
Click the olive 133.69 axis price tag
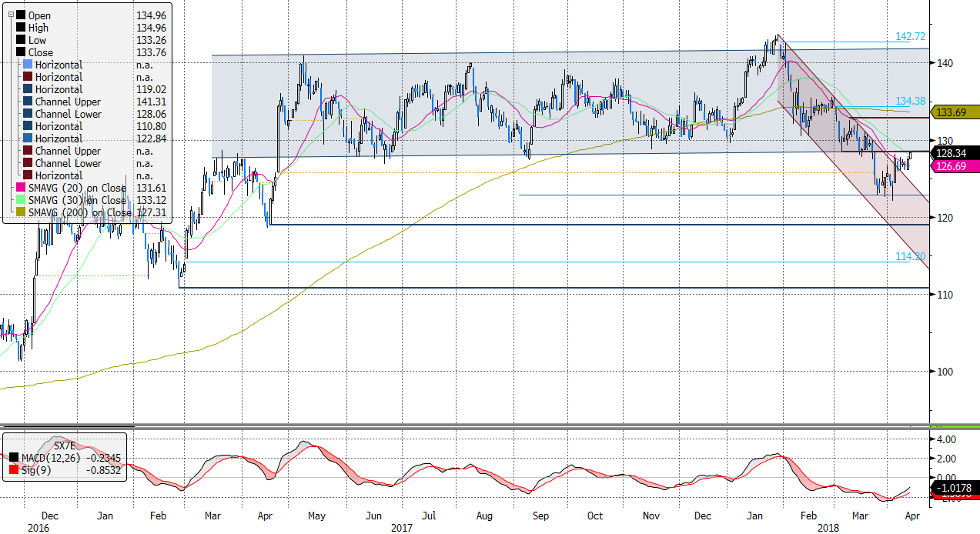953,112
